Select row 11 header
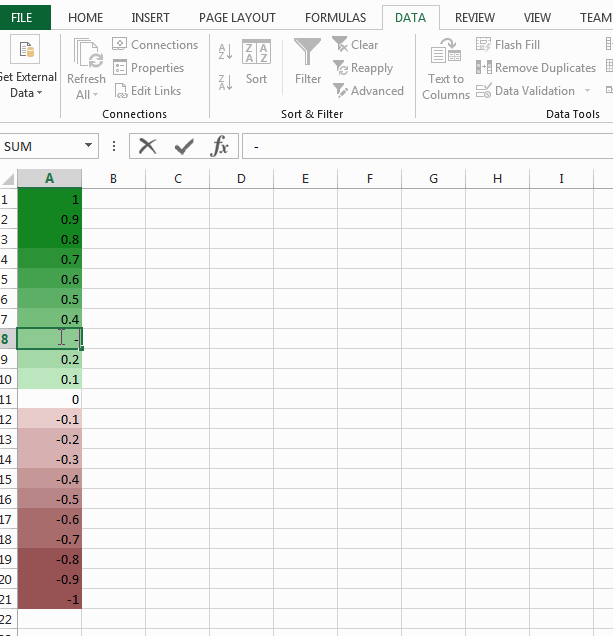The image size is (613, 636). click(9, 399)
